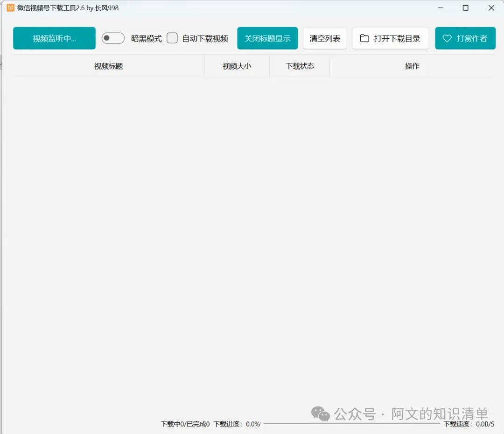
Task: Select the 下载状态 column header
Action: point(300,66)
